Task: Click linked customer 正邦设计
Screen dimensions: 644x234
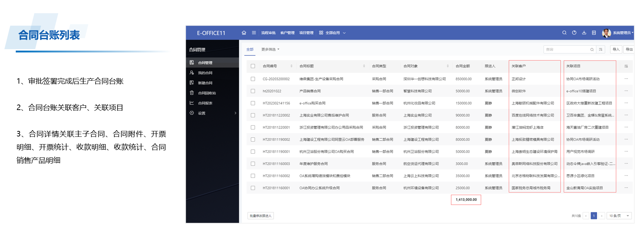Action: pyautogui.click(x=519, y=79)
